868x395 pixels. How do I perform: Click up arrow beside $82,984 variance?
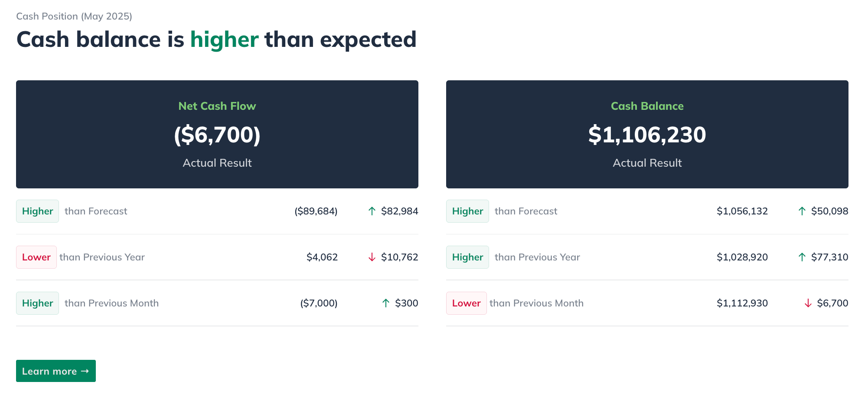coord(372,211)
